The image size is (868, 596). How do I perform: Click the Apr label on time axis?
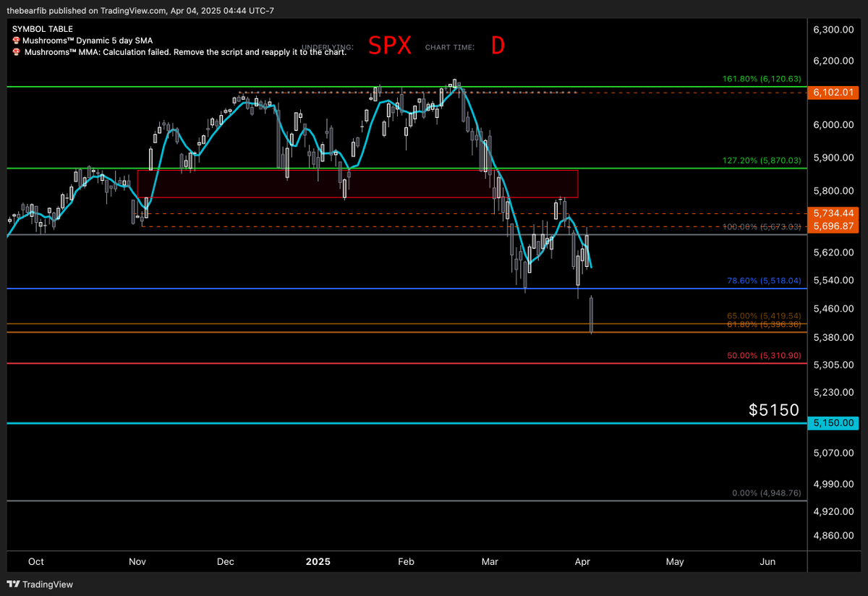click(581, 561)
